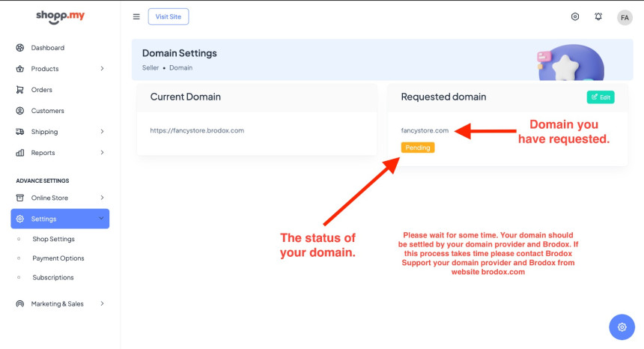Open Shop Settings submenu item
644x349 pixels.
tap(53, 239)
